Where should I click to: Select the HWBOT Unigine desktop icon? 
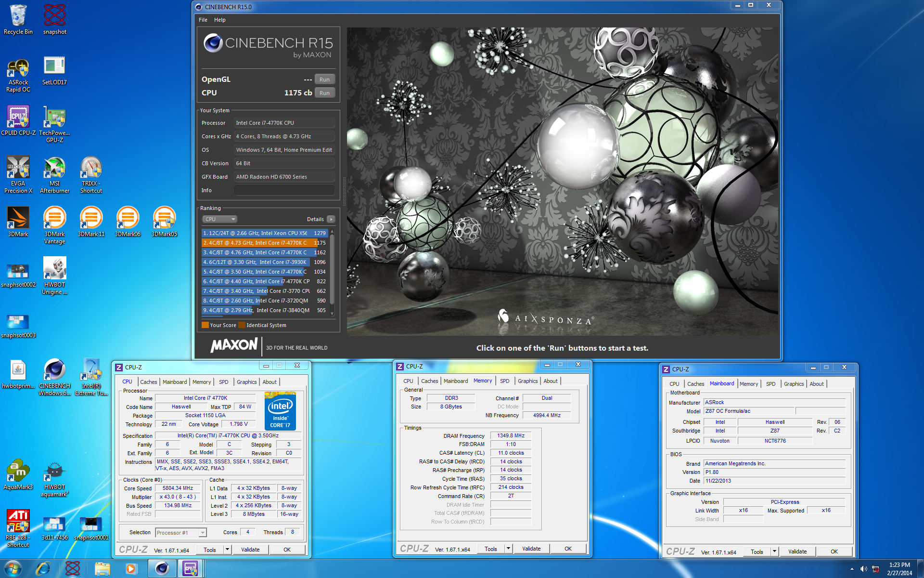pyautogui.click(x=54, y=276)
